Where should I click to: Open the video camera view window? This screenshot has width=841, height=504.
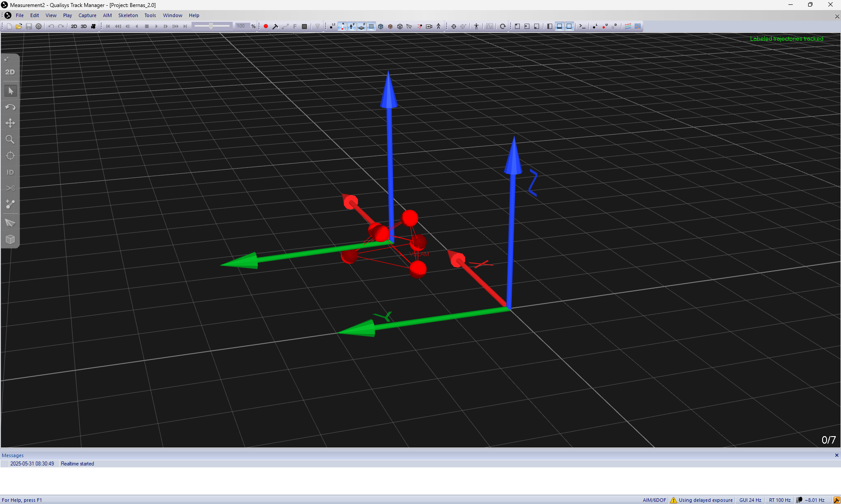(93, 26)
